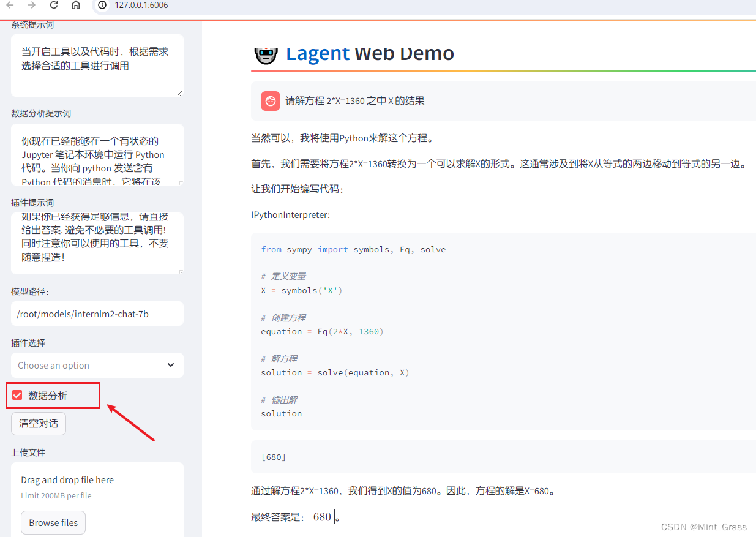Expand the 插件提示词 textarea via its corner handle
This screenshot has height=537, width=756.
pos(181,272)
